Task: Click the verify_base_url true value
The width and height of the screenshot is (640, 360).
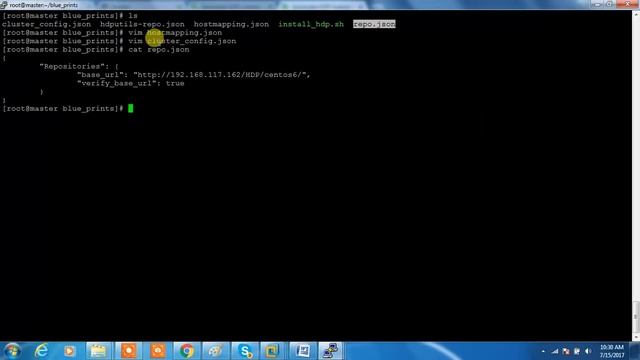Action: point(175,83)
